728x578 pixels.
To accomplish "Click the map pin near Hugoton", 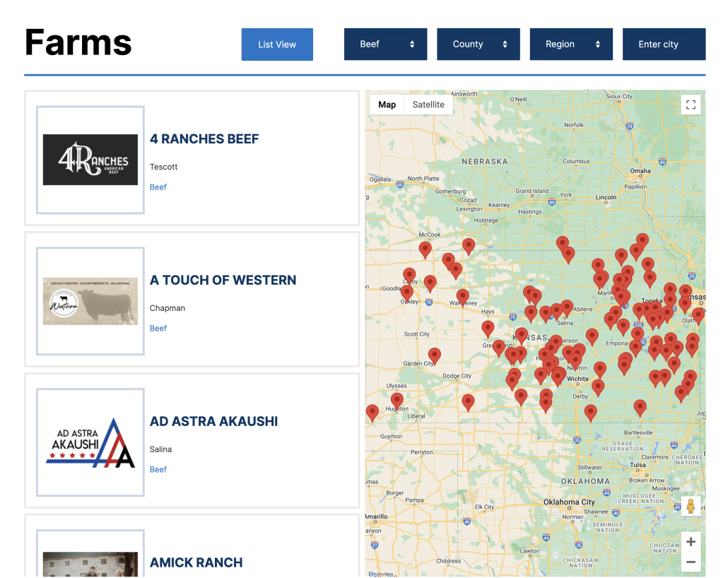I will (397, 401).
